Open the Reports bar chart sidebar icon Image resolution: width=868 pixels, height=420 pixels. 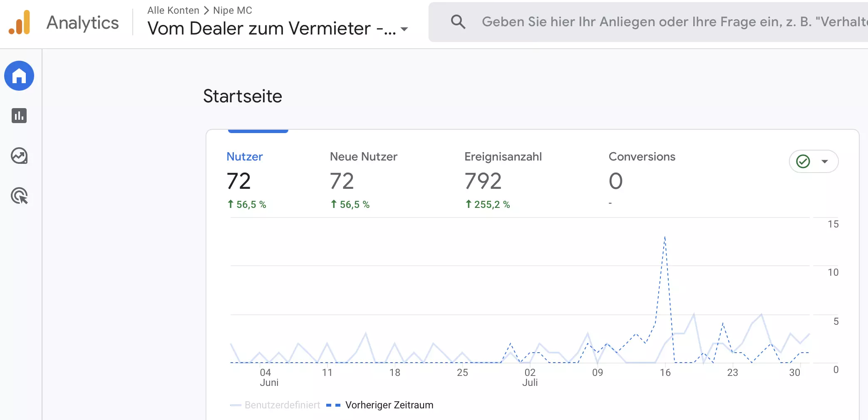click(19, 116)
